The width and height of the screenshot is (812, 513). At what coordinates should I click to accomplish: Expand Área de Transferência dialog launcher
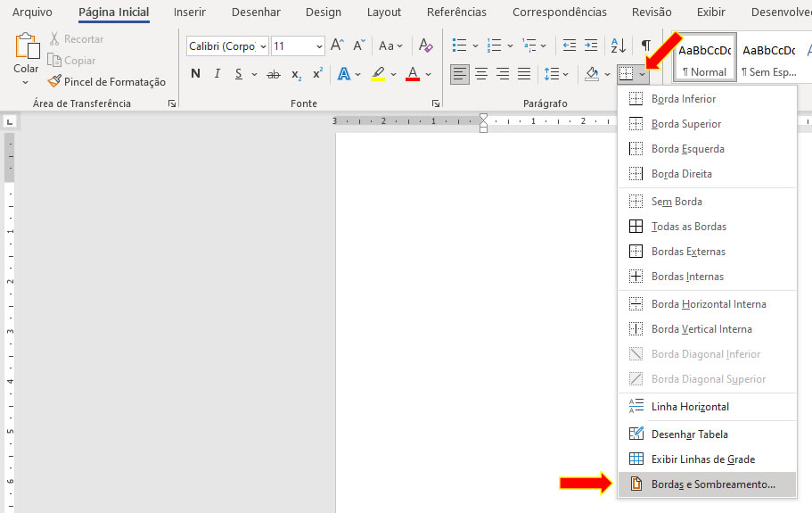[x=172, y=103]
